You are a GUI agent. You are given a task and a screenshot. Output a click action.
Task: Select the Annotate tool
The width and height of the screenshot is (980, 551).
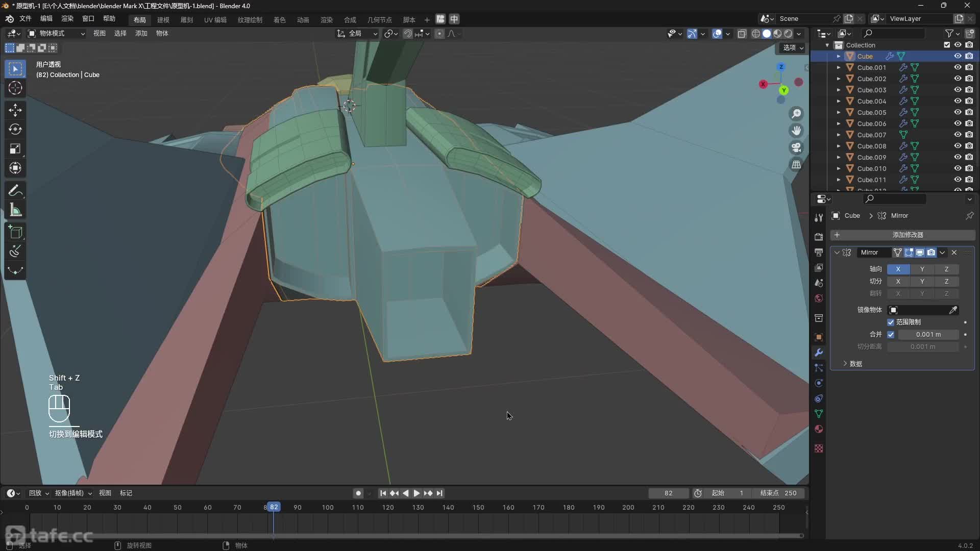[x=15, y=191]
